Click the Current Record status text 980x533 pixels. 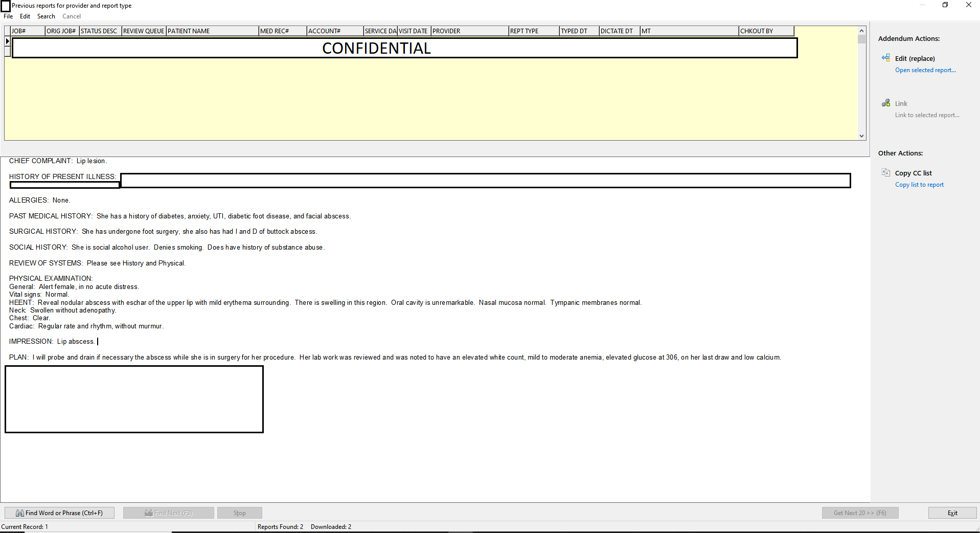(x=25, y=527)
